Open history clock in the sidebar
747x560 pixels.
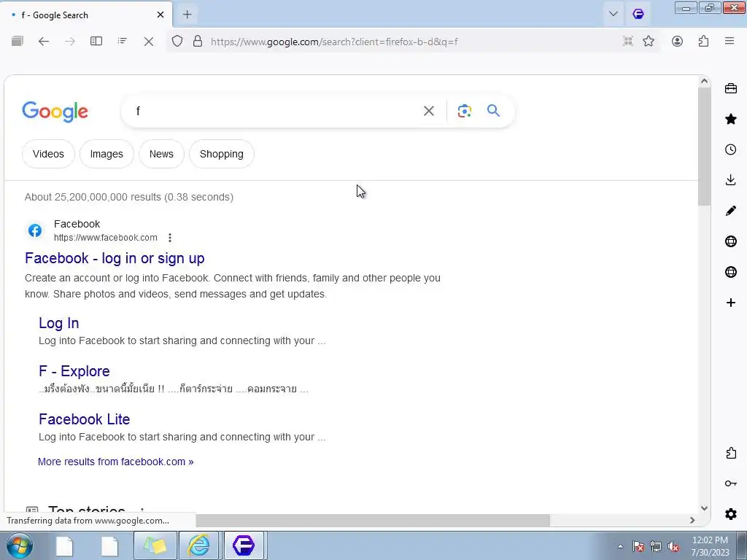tap(731, 149)
